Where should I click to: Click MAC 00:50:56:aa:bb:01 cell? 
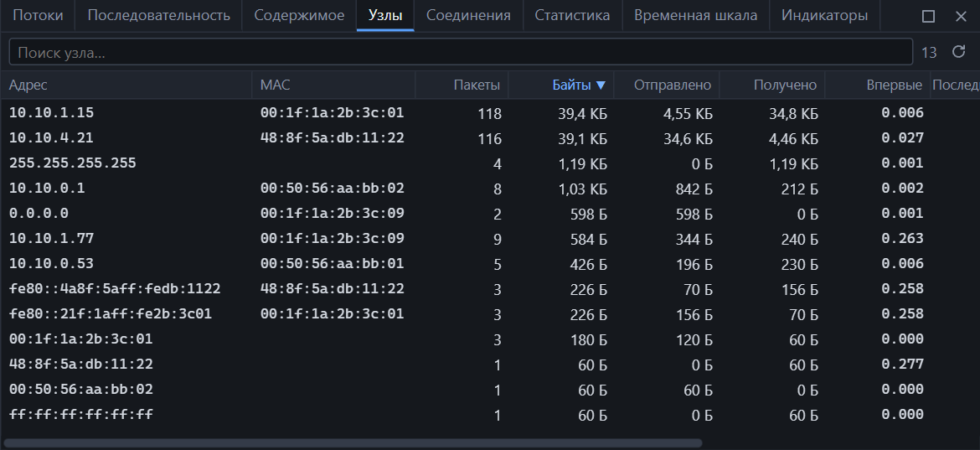pos(333,264)
